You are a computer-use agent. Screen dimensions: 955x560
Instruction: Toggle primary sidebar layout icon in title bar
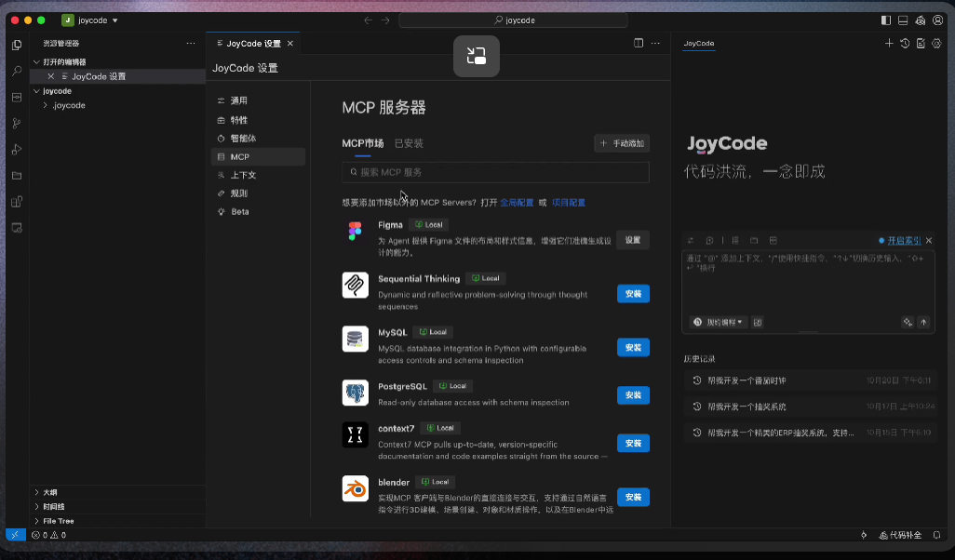[x=886, y=20]
